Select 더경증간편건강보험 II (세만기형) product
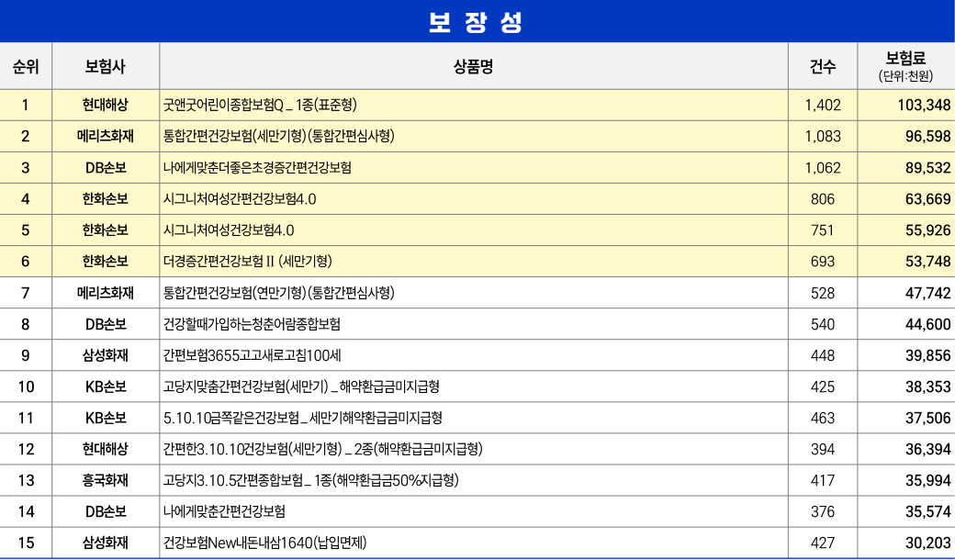The width and height of the screenshot is (955, 560). coord(248,262)
